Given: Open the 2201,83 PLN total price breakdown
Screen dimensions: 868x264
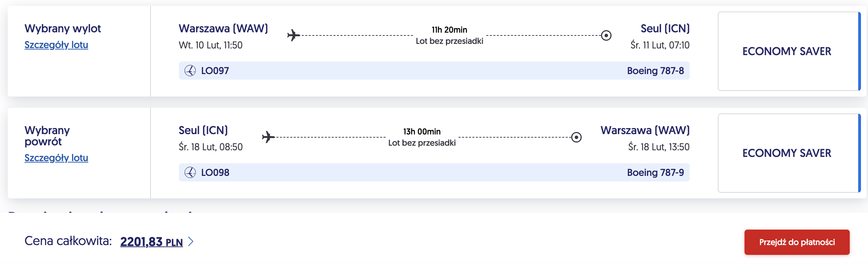Looking at the screenshot, I should tap(152, 242).
